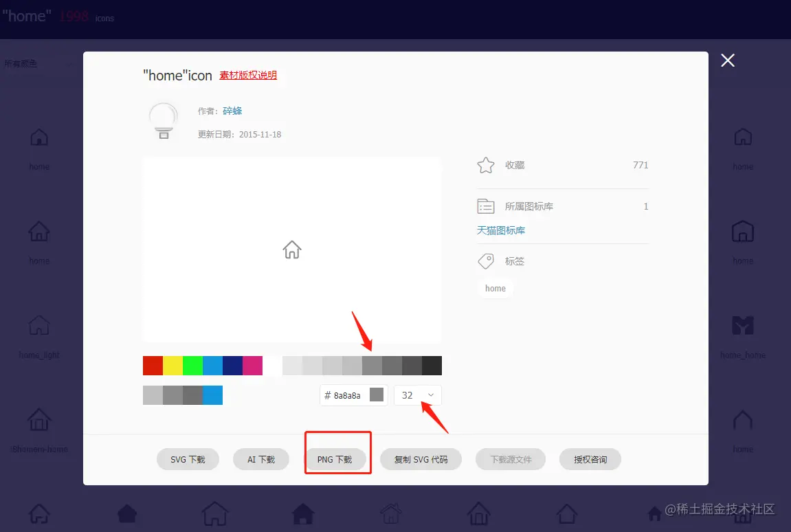The image size is (791, 532).
Task: Click the author's light bulb avatar
Action: [163, 121]
